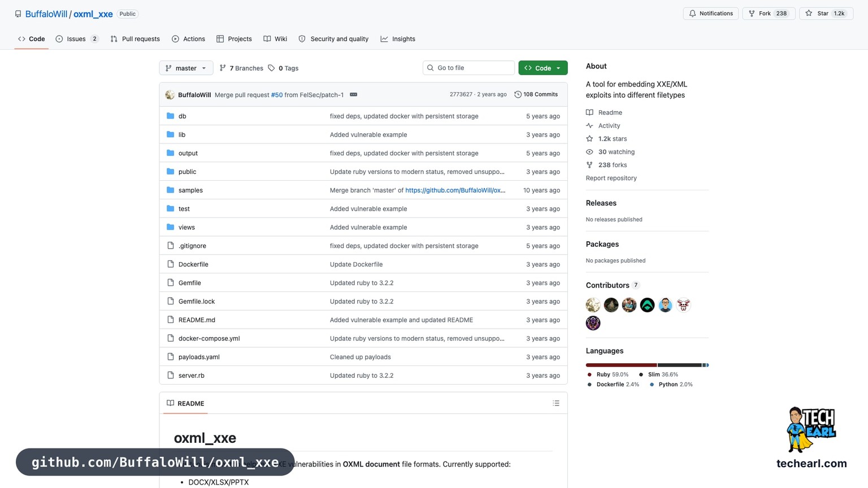Screen dimensions: 868x488
Task: Open the README outline list icon
Action: pos(556,403)
